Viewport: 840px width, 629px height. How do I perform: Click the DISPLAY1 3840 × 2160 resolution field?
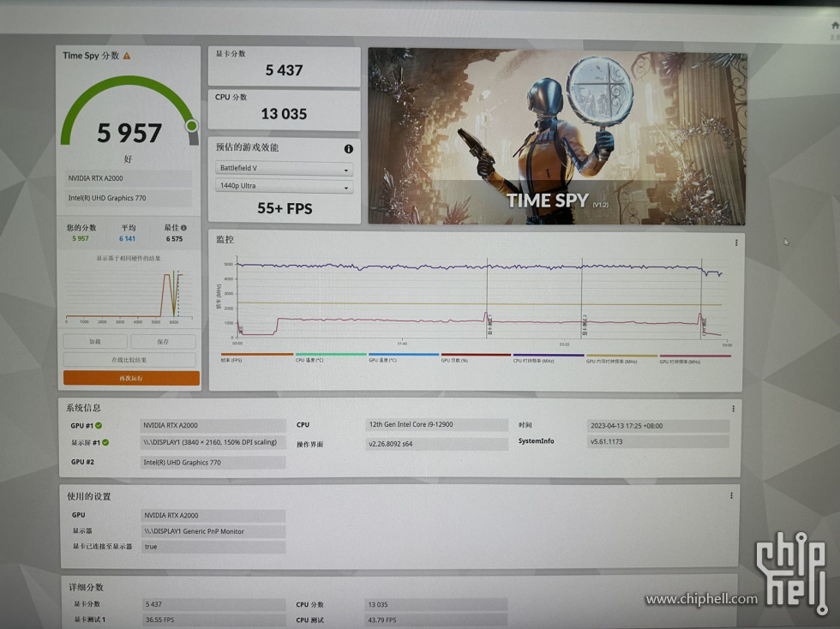pos(213,442)
